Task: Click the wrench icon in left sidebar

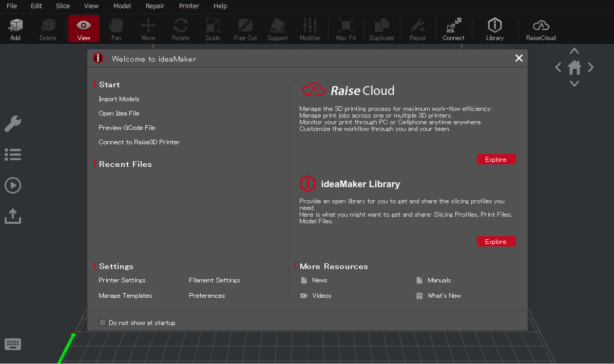Action: 12,124
